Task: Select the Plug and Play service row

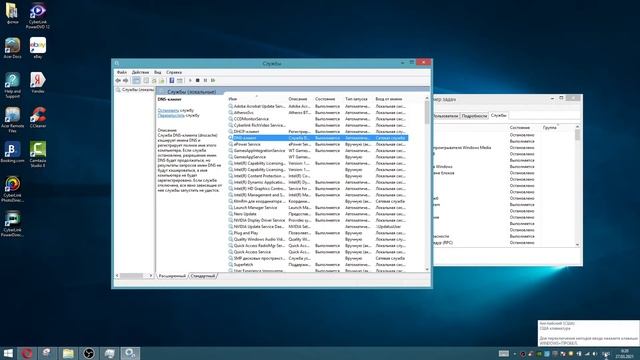Action: (x=318, y=233)
